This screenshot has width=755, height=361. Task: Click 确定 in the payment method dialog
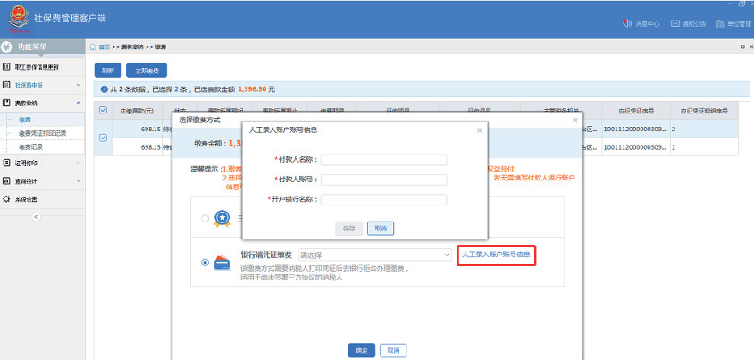tap(361, 350)
